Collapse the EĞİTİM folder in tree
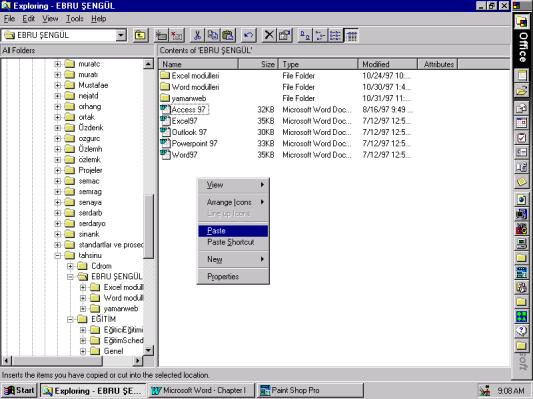533x399 pixels. coord(70,319)
